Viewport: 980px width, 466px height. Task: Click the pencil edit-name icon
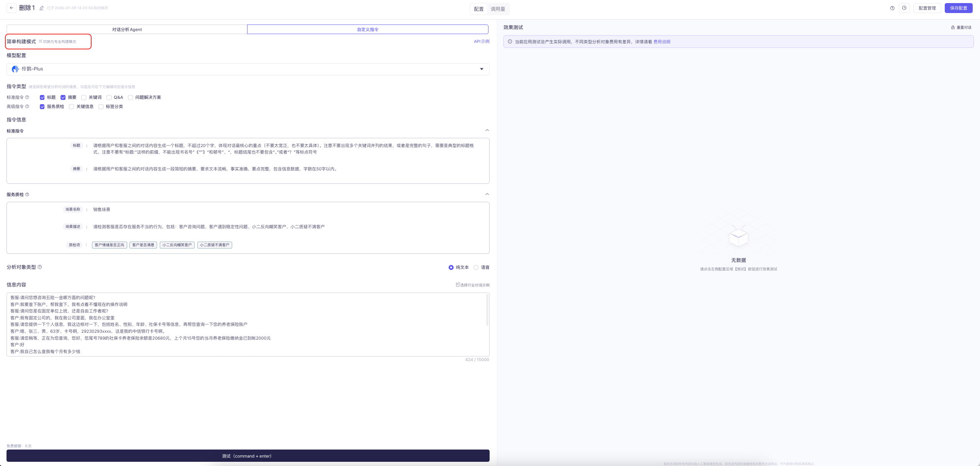click(x=42, y=8)
